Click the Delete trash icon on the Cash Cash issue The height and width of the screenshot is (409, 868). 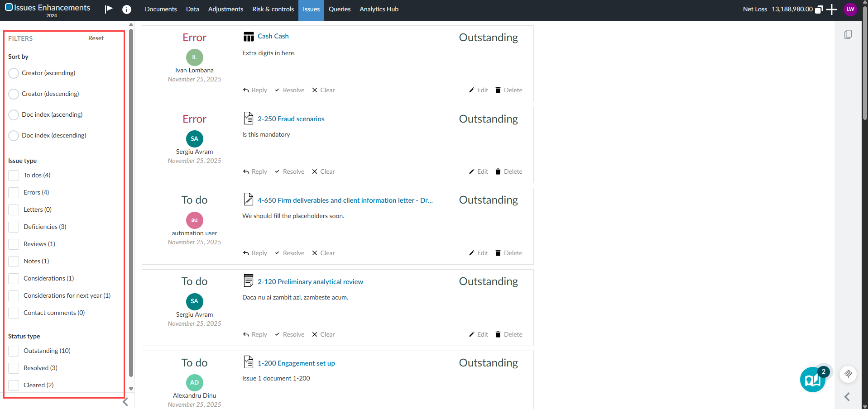pos(499,90)
